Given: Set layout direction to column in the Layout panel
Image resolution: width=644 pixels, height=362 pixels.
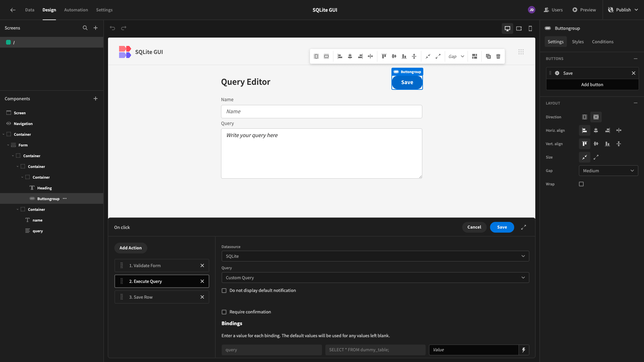Looking at the screenshot, I should pyautogui.click(x=585, y=117).
